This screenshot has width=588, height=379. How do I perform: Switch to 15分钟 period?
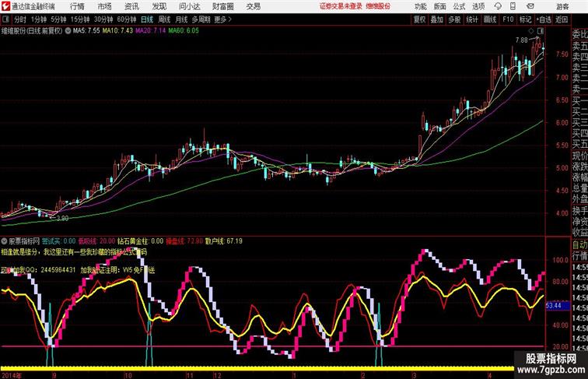point(80,19)
